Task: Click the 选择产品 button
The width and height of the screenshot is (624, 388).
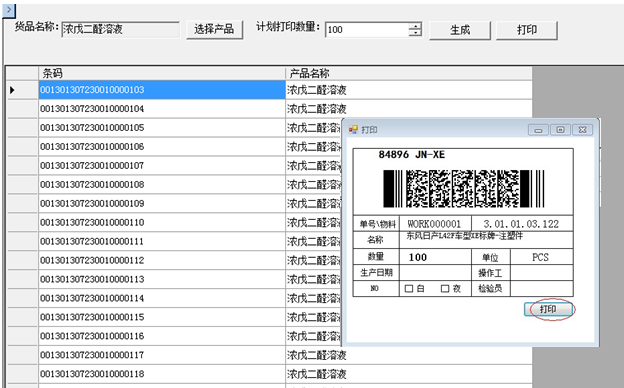Action: pyautogui.click(x=214, y=29)
